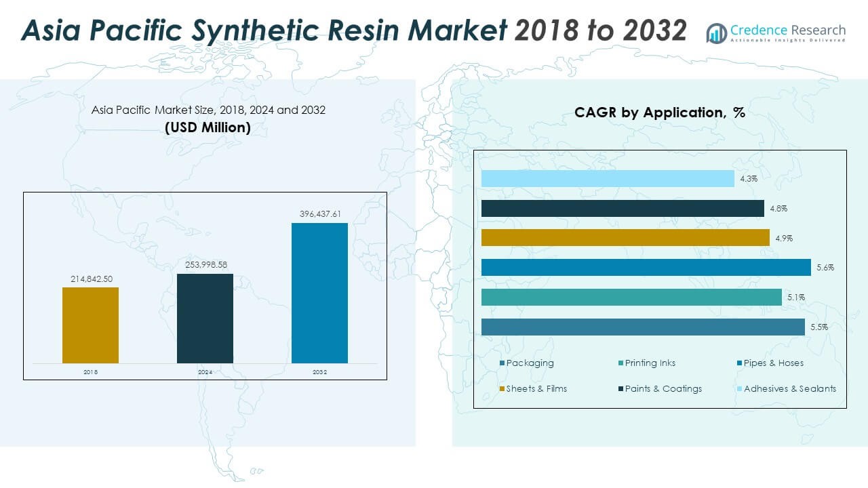Click the 5.5% Packaging CAGR bar
Image resolution: width=868 pixels, height=488 pixels.
(643, 327)
